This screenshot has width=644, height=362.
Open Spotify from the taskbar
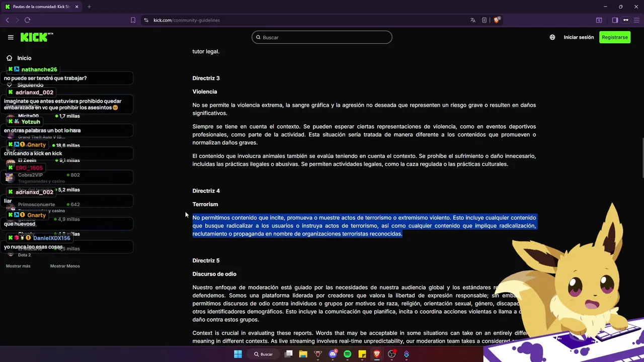click(x=347, y=354)
